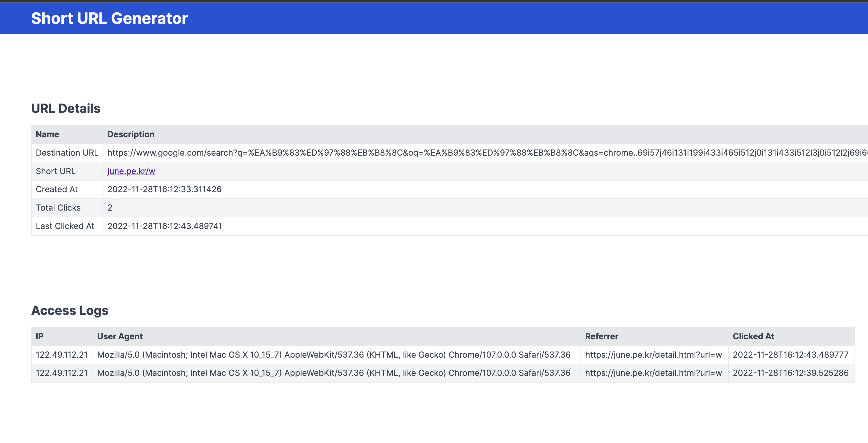Select the User Agent column header
The image size is (868, 443).
tap(120, 336)
